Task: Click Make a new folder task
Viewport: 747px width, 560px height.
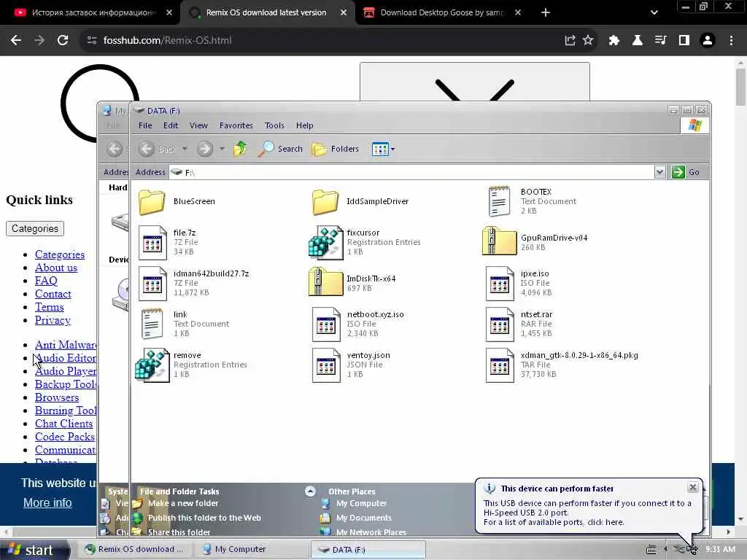Action: click(183, 503)
